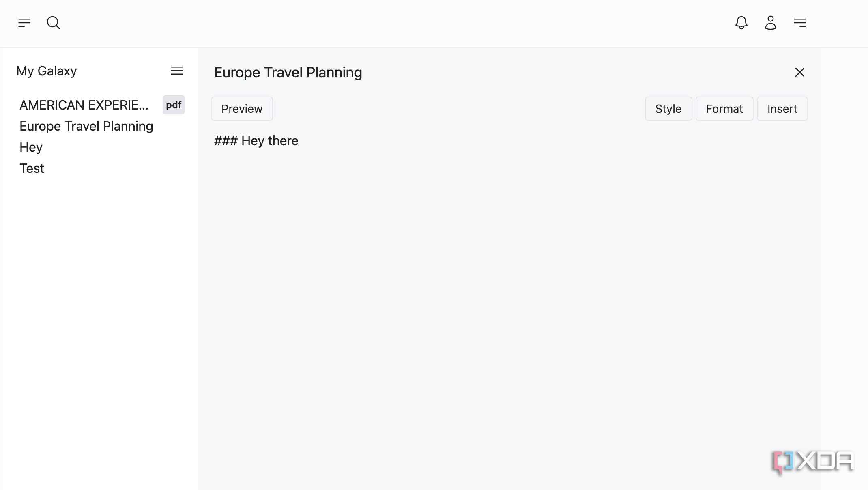
Task: Click the pdf badge on the American file
Action: [x=174, y=105]
